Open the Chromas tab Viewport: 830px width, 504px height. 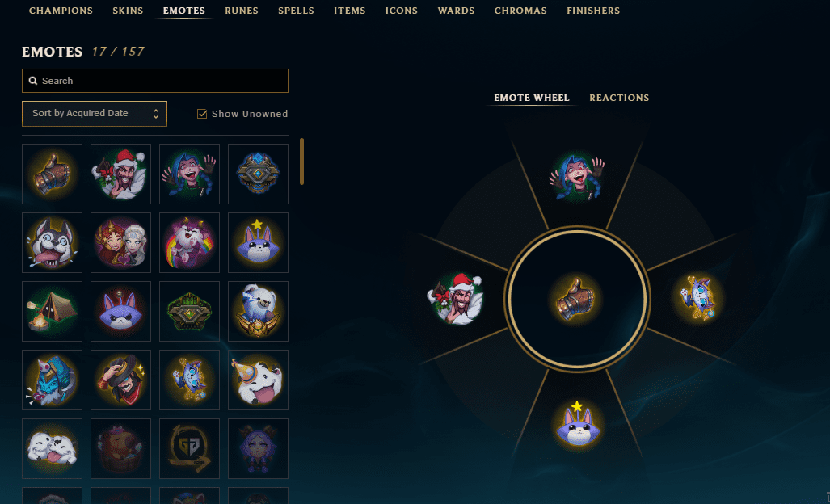click(x=520, y=10)
